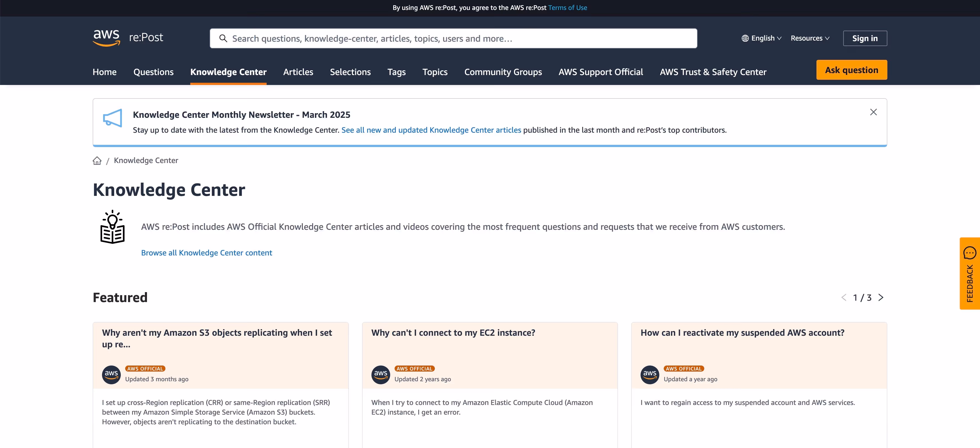Go to previous featured page arrow

[844, 298]
